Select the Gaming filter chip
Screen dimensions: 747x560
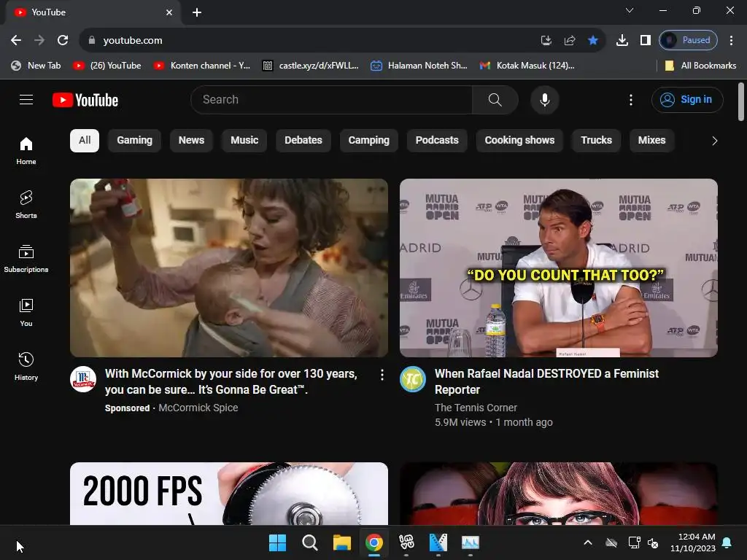tap(134, 141)
